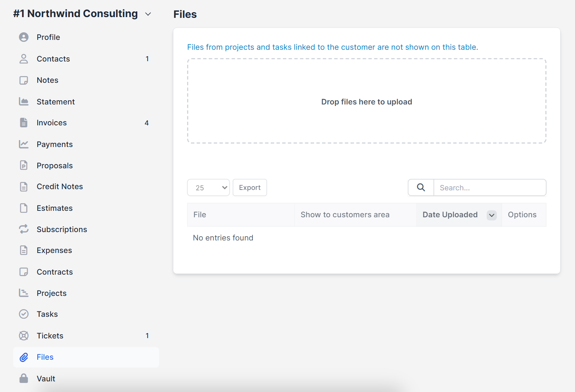Select Projects in the sidebar

(x=86, y=293)
